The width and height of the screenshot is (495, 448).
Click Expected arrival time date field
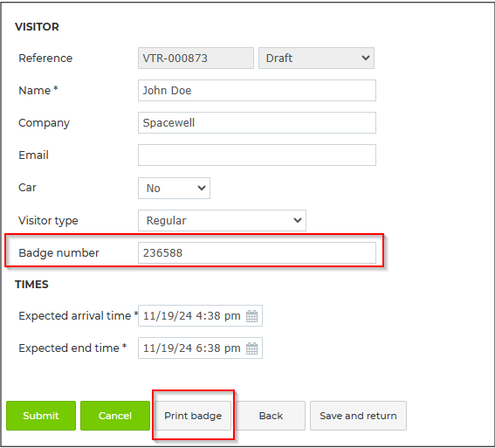click(200, 316)
